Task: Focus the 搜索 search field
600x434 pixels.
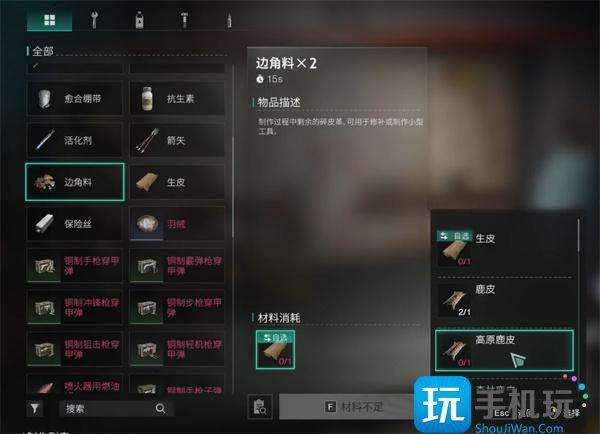Action: [x=117, y=408]
